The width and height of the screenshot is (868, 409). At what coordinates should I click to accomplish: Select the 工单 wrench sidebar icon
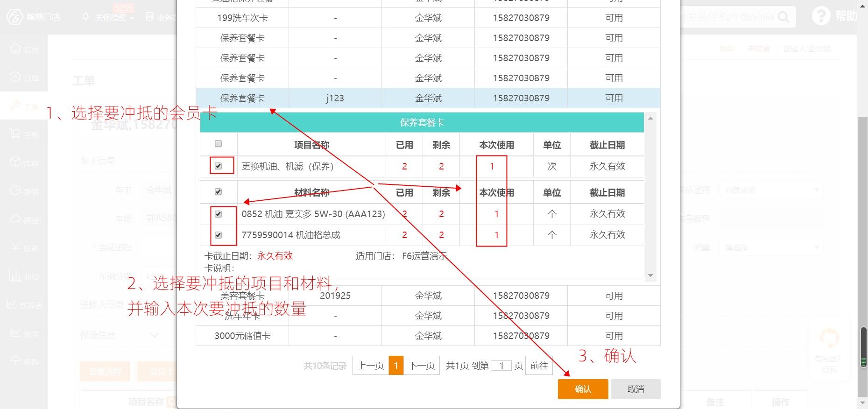coord(15,106)
